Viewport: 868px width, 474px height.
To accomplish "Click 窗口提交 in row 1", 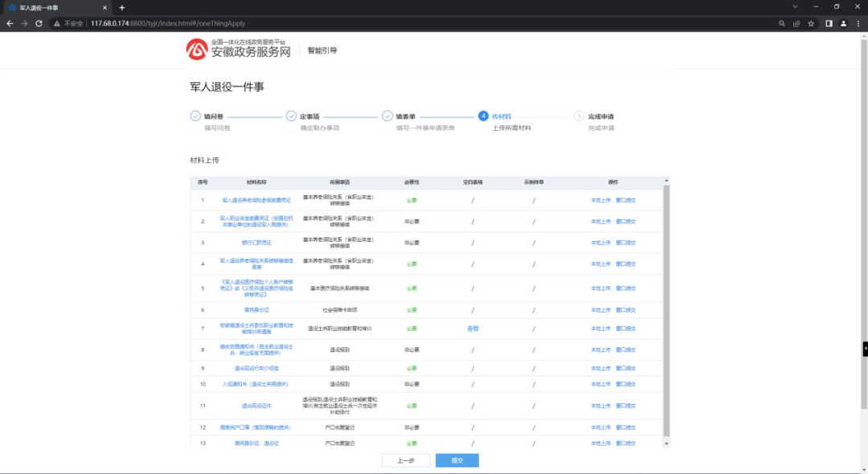I will [625, 200].
